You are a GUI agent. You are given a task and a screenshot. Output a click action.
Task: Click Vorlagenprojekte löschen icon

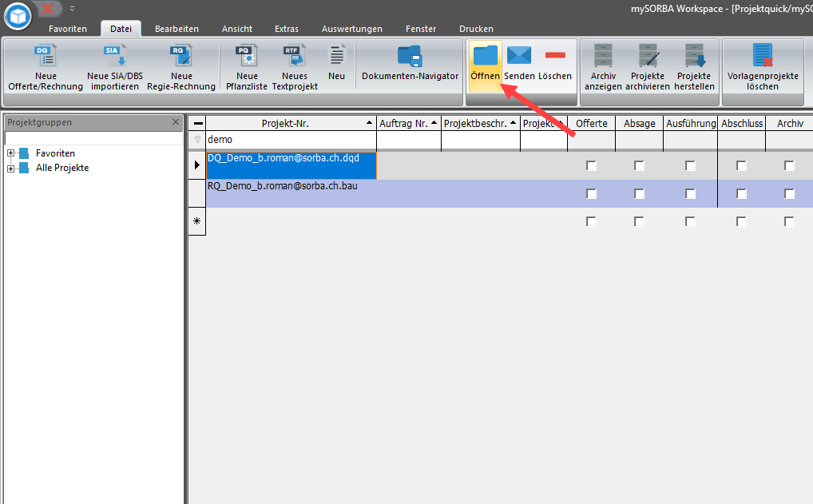763,55
